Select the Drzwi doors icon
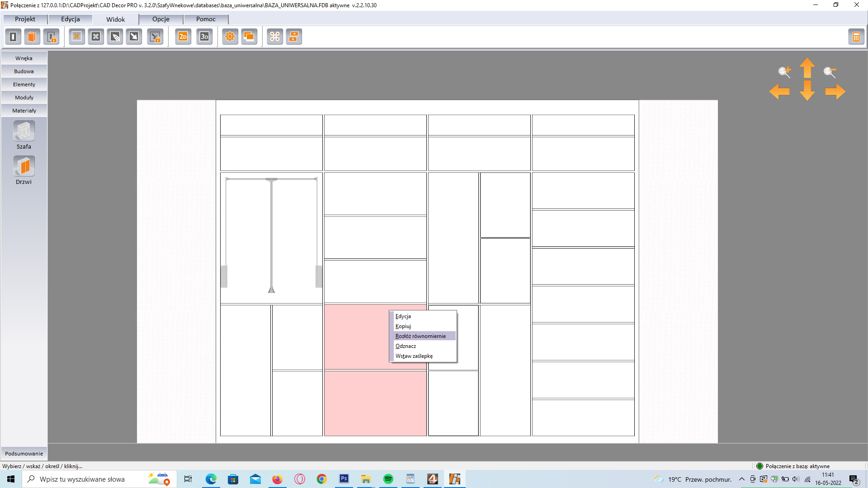Screen dimensions: 868x488 [24, 167]
